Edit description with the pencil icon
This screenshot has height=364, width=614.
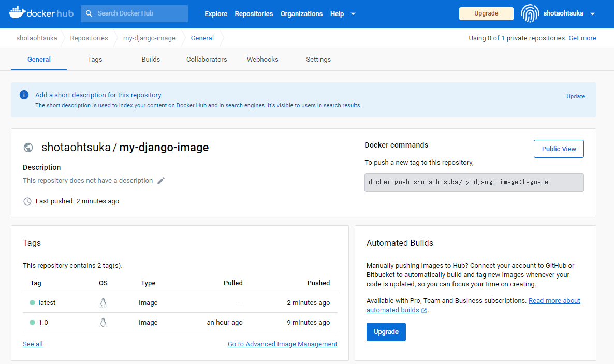(x=161, y=181)
